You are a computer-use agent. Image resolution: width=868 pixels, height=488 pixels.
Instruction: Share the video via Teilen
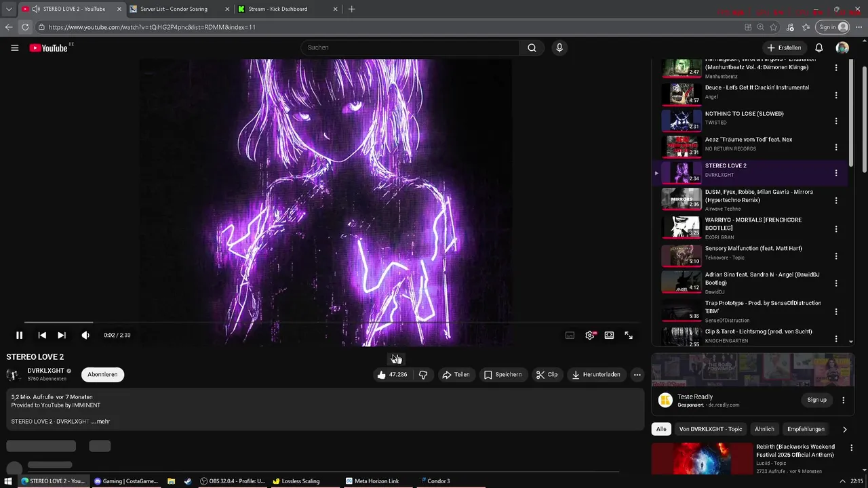tap(456, 374)
